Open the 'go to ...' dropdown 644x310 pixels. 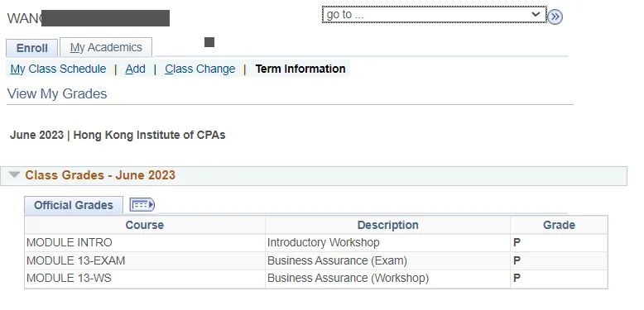click(435, 15)
